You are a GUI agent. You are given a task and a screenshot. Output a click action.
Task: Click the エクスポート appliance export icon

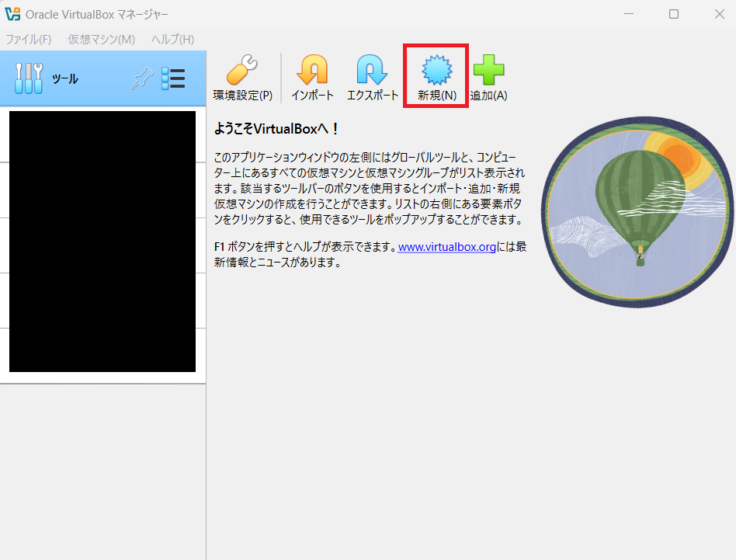point(372,71)
